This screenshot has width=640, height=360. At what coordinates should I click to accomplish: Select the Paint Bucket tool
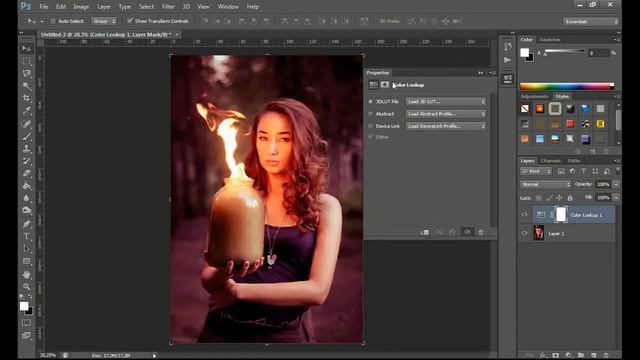27,186
